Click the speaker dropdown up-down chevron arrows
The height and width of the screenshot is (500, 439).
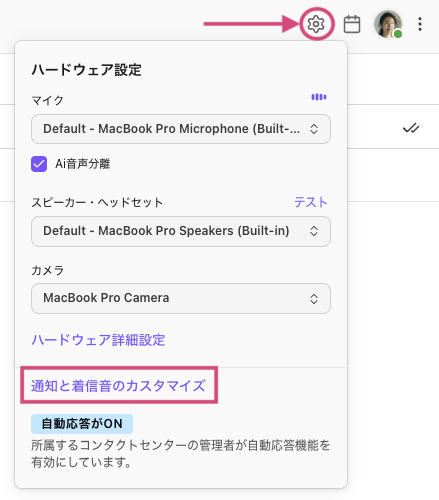click(x=314, y=231)
